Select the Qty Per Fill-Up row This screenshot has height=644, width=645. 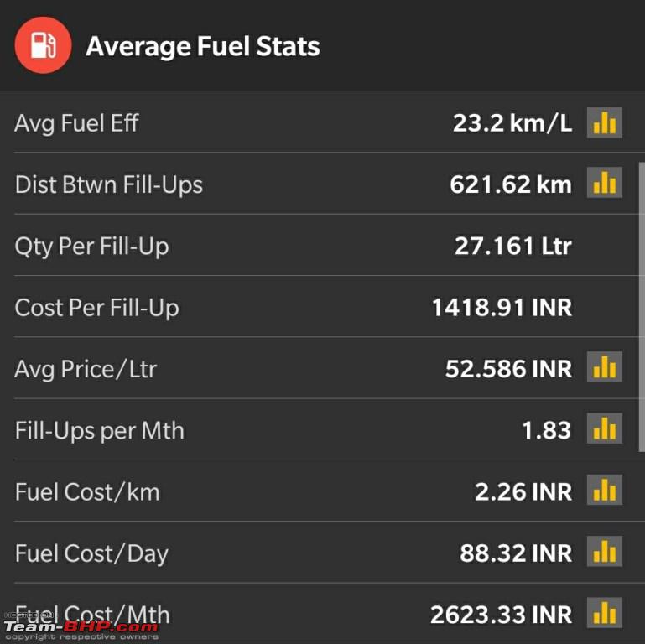coord(322,245)
